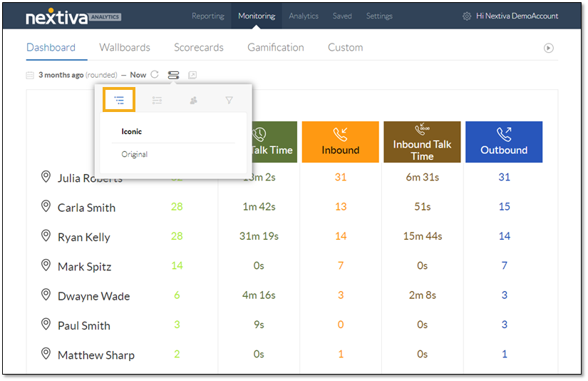Open agent Mark Spitz

(85, 267)
